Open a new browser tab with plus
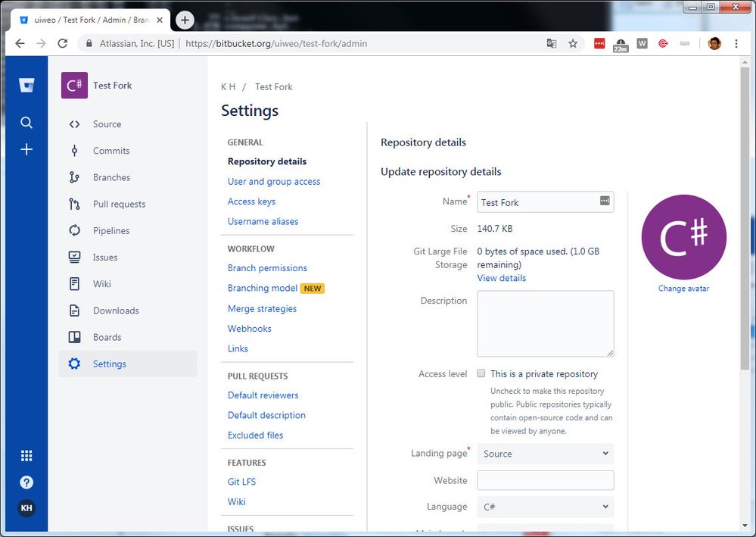 (x=185, y=20)
